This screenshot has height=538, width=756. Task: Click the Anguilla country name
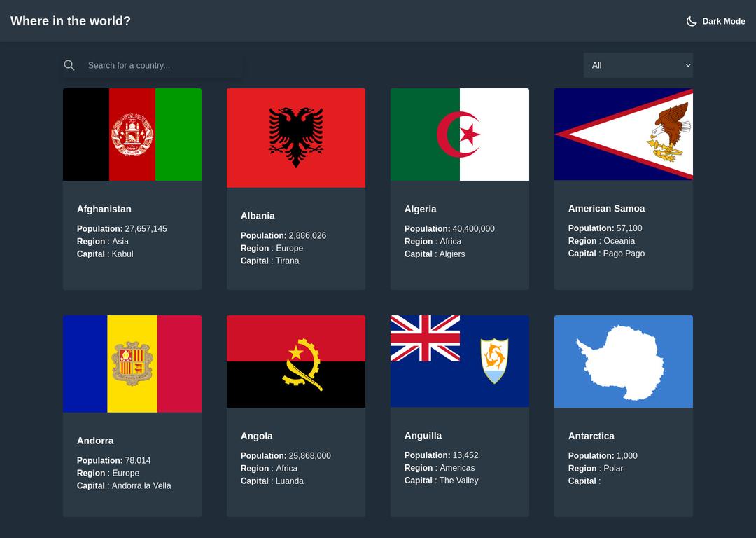pyautogui.click(x=423, y=435)
